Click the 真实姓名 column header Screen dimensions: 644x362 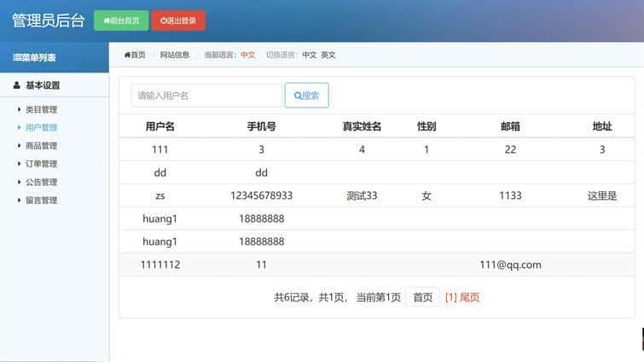pos(362,126)
